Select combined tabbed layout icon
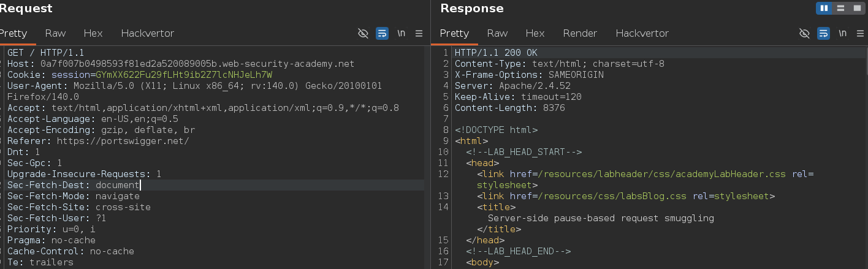Image resolution: width=868 pixels, height=269 pixels. coord(857,8)
